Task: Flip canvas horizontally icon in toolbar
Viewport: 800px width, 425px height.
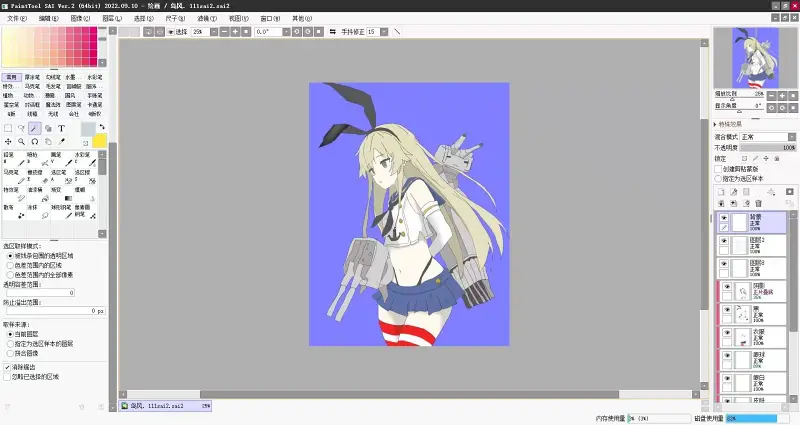Action: tap(333, 32)
